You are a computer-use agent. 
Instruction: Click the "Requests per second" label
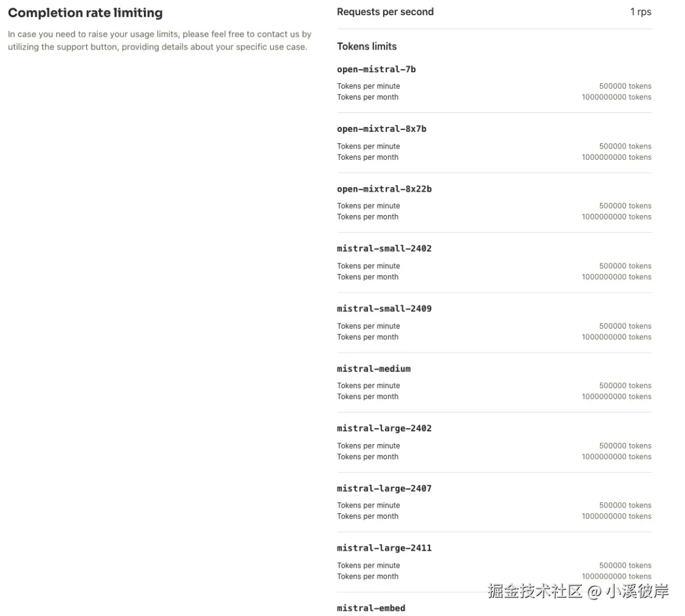pos(385,12)
